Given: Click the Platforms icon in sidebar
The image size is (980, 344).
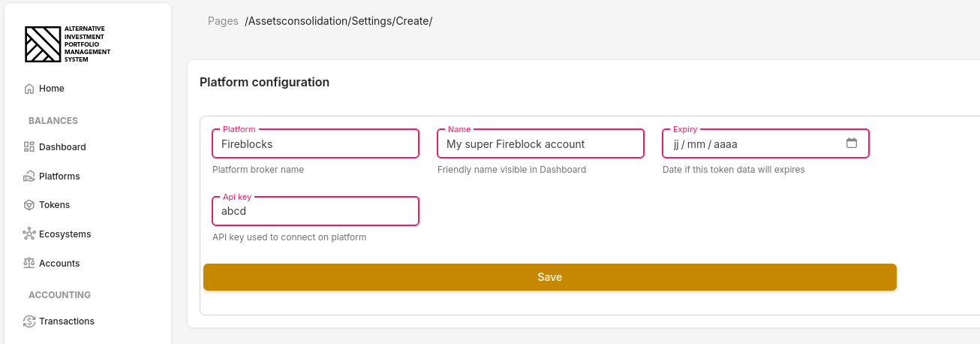Looking at the screenshot, I should [x=29, y=177].
